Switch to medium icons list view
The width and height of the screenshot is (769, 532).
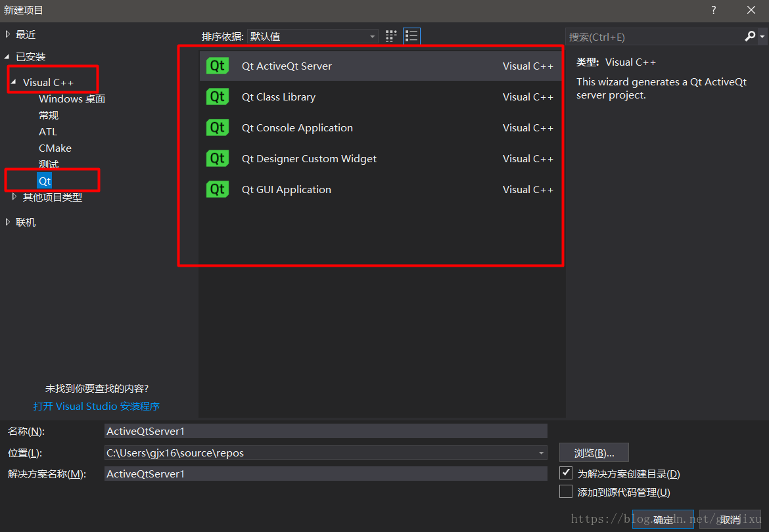[x=411, y=36]
